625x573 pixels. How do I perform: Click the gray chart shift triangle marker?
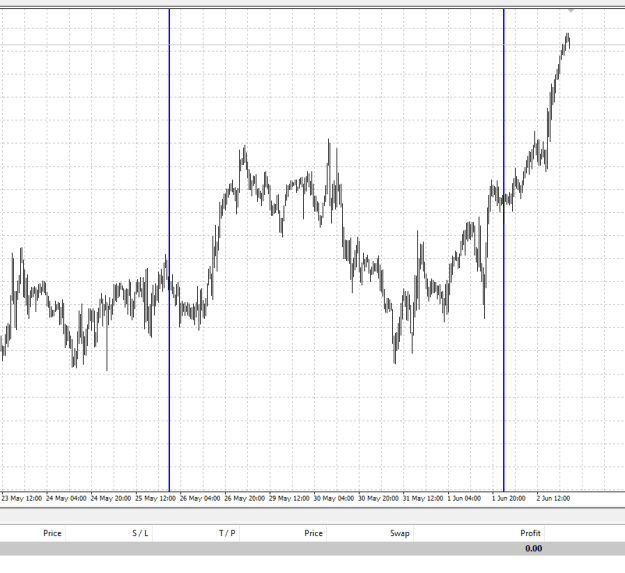[571, 10]
